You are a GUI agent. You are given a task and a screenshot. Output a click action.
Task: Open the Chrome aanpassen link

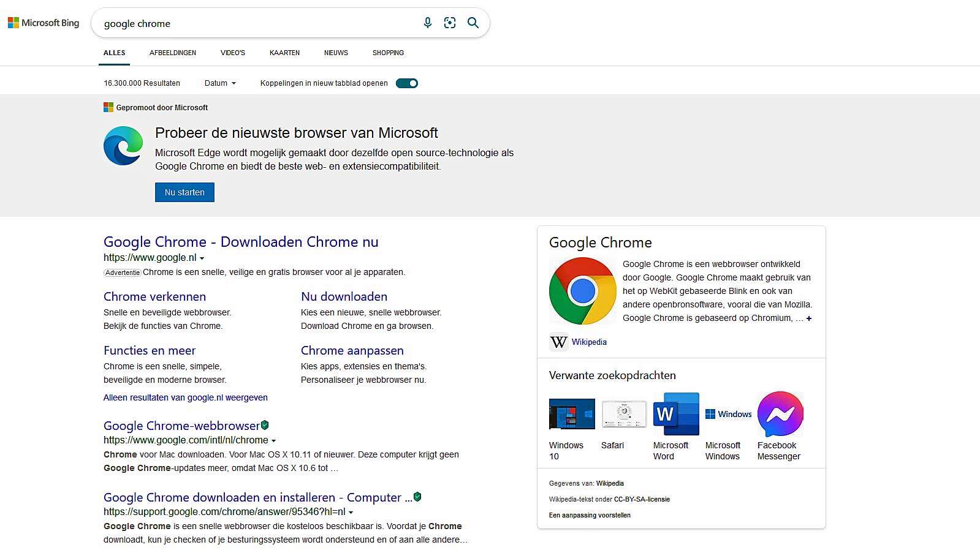352,350
